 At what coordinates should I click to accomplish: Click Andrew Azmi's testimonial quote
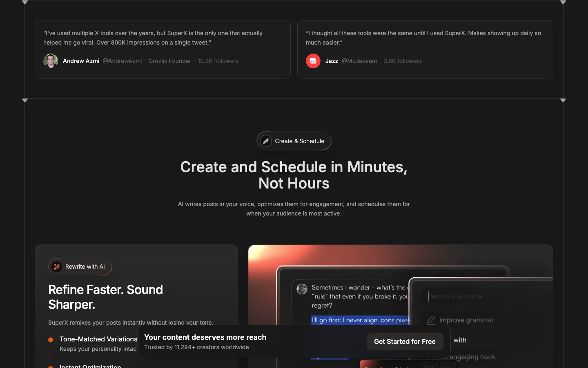(x=153, y=38)
